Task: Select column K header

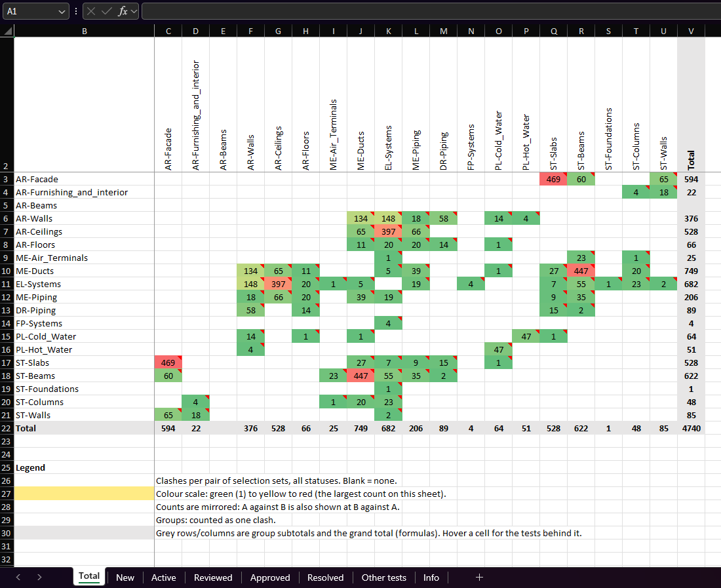Action: tap(389, 31)
